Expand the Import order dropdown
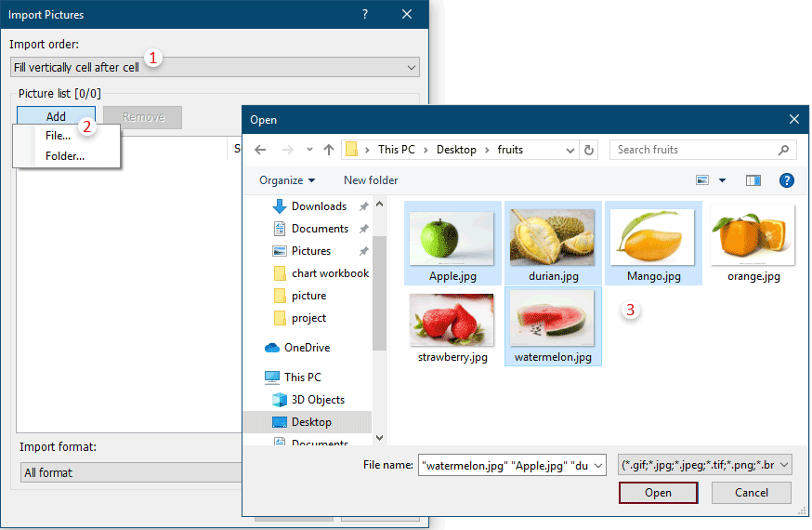This screenshot has height=530, width=812. (x=411, y=67)
